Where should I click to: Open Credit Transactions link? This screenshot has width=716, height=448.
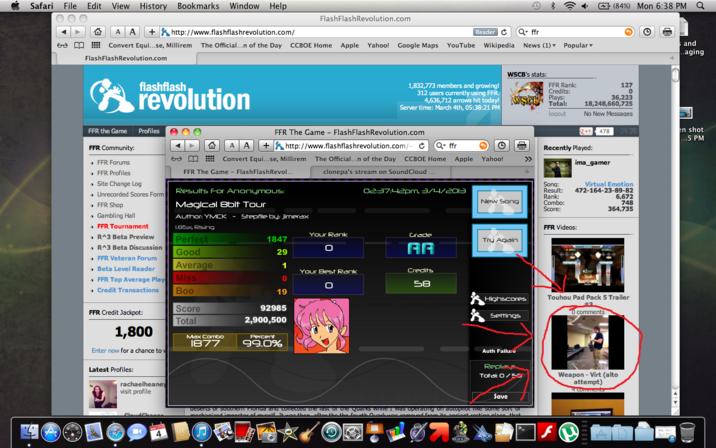[128, 290]
